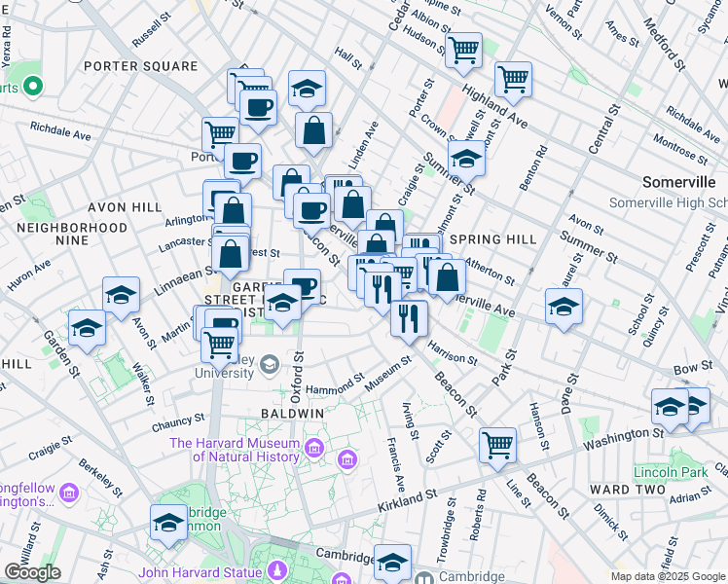
Task: Click the shopping bag marker on Somerville Ave
Action: tap(353, 205)
